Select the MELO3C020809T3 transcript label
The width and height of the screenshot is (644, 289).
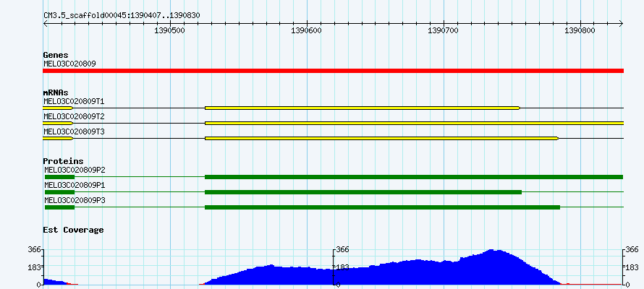coord(74,131)
